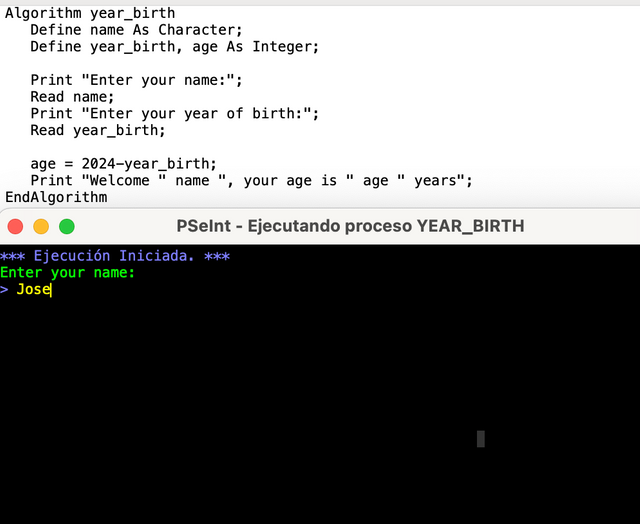The height and width of the screenshot is (524, 640).
Task: Place cursor on 'Algorithm year_birth' line
Action: 90,13
